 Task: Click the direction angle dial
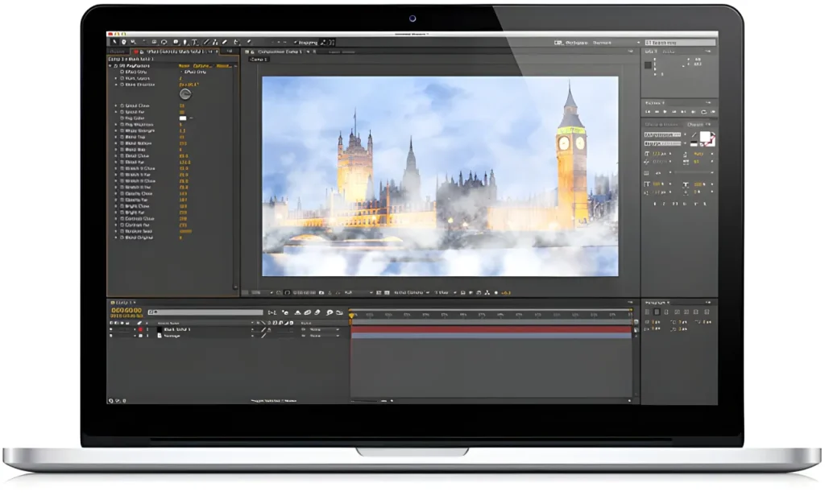click(x=185, y=94)
